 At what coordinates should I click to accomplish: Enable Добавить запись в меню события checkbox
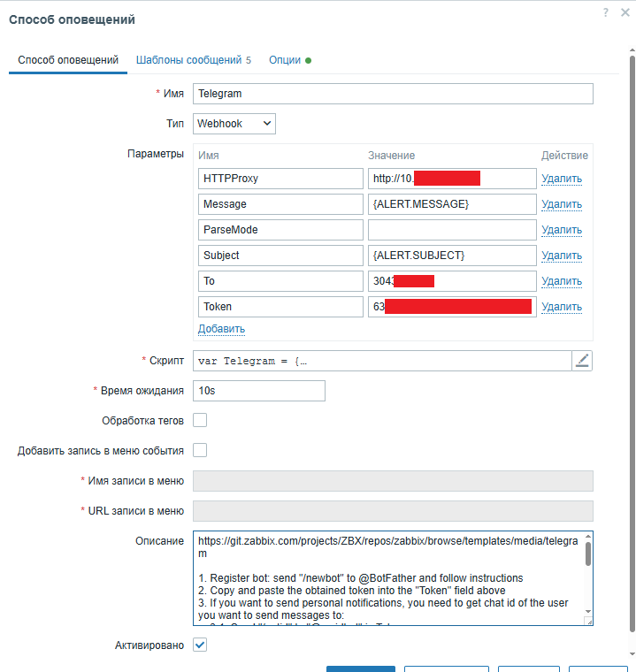coord(200,450)
